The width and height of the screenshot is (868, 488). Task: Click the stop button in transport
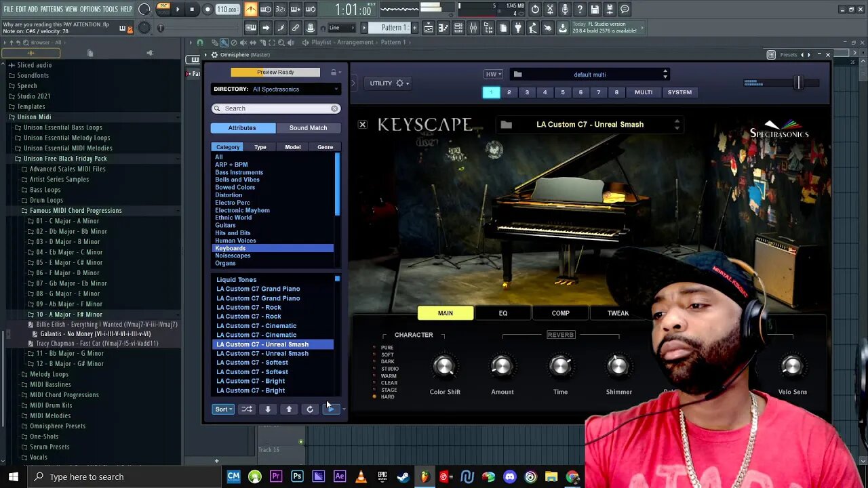193,9
